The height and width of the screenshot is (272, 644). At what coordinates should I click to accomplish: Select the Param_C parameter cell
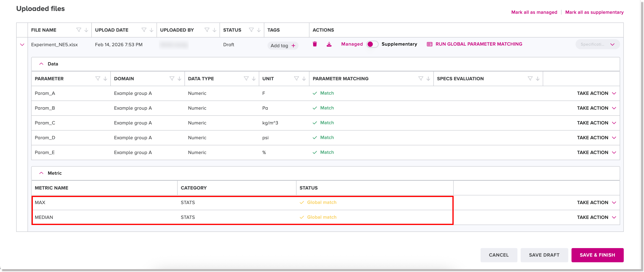click(x=45, y=123)
